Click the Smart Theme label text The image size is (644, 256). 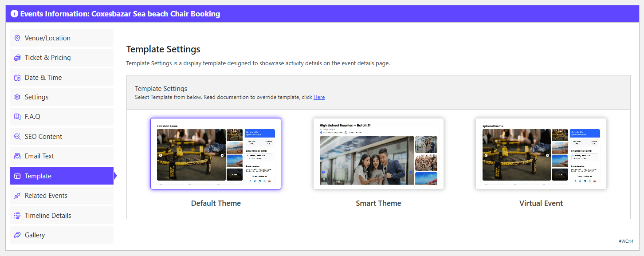pos(378,204)
